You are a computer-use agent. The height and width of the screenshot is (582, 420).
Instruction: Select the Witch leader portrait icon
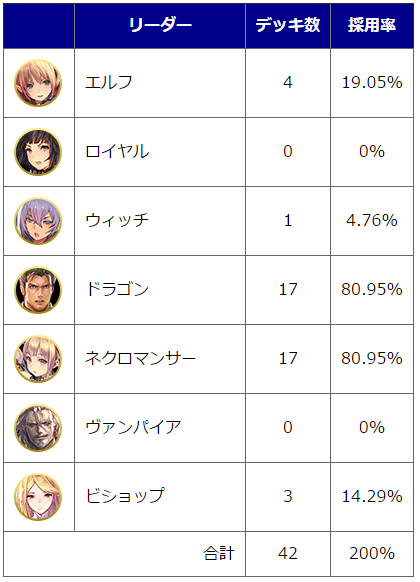click(x=38, y=221)
